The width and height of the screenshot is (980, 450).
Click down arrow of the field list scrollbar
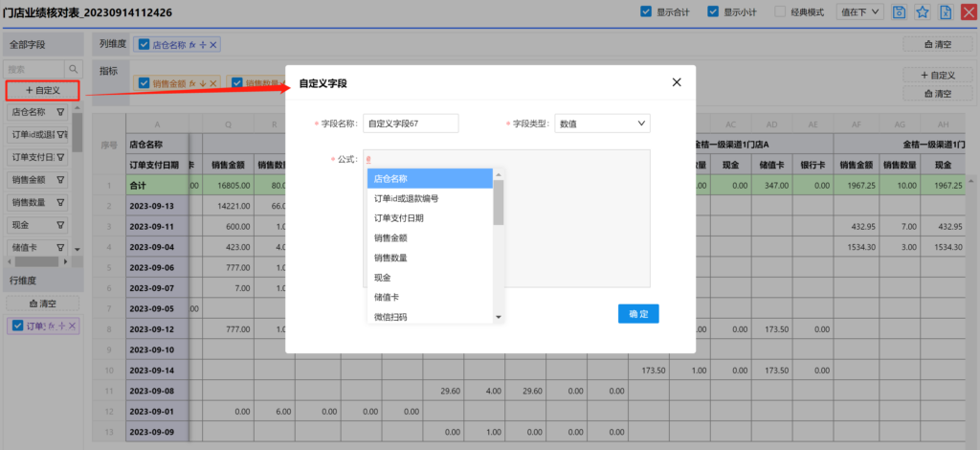(x=78, y=249)
